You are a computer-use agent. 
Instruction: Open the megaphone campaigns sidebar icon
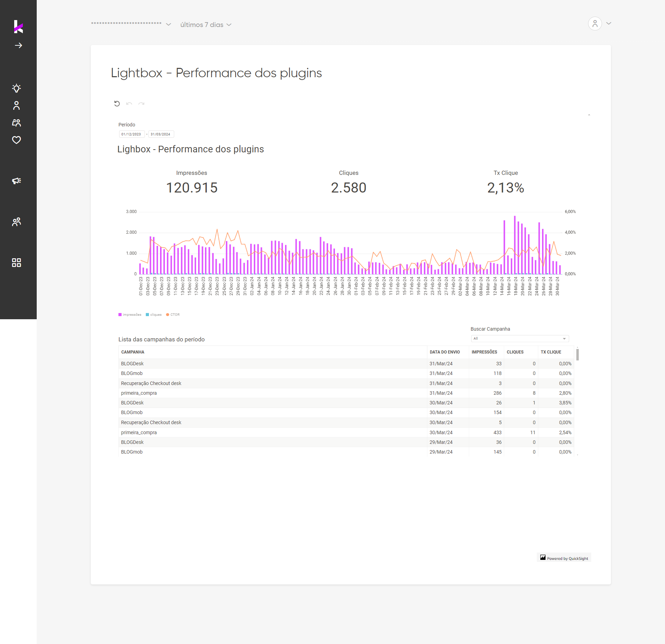coord(16,181)
